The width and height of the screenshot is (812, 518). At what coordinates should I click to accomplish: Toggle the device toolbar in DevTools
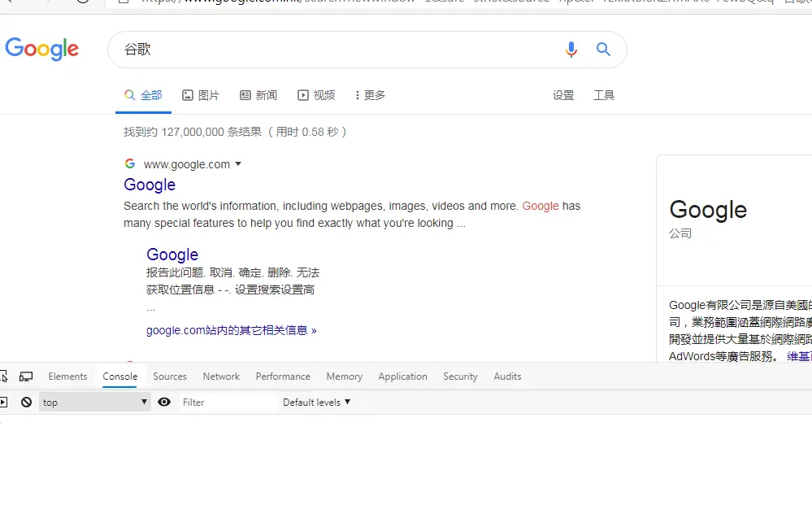(26, 376)
